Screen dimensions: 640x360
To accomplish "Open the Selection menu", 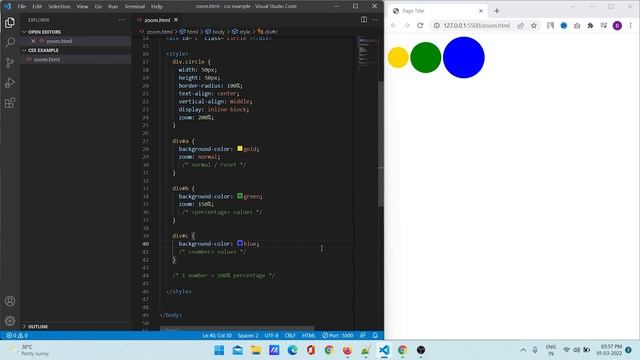I will (59, 6).
